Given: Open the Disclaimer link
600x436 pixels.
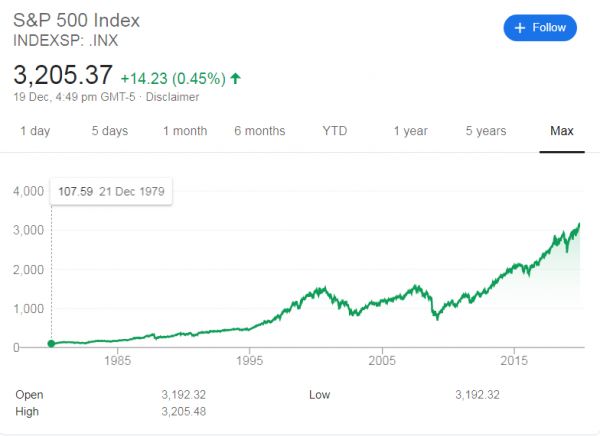Looking at the screenshot, I should pyautogui.click(x=172, y=97).
